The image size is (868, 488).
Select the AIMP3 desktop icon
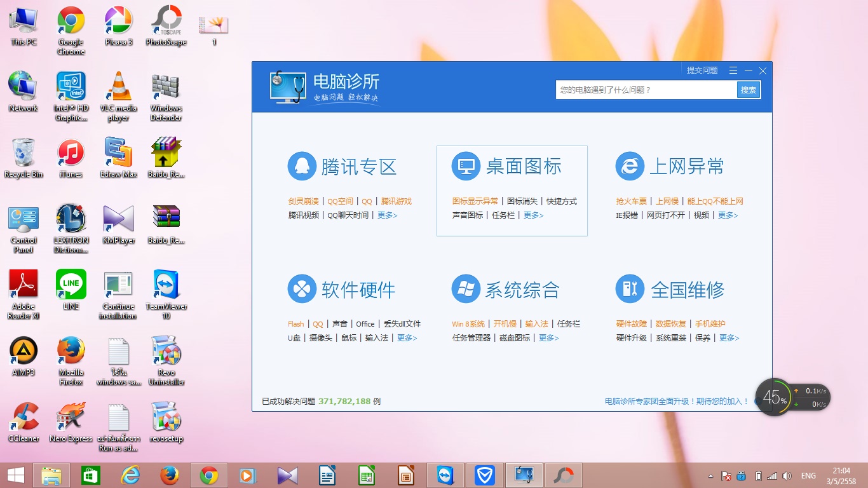[24, 356]
